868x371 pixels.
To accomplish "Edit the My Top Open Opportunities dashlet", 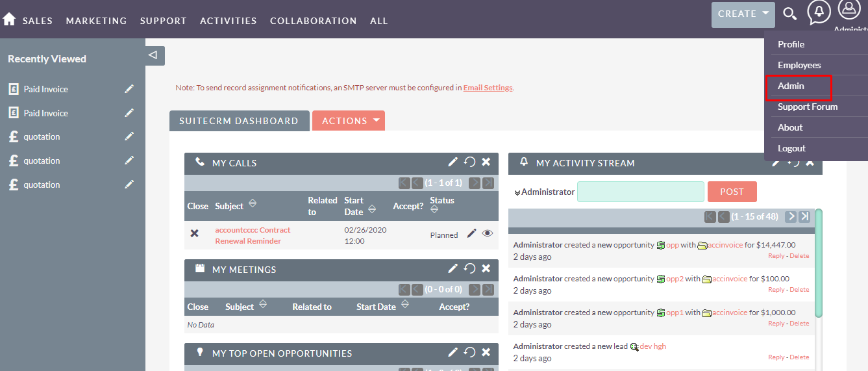I will [453, 353].
